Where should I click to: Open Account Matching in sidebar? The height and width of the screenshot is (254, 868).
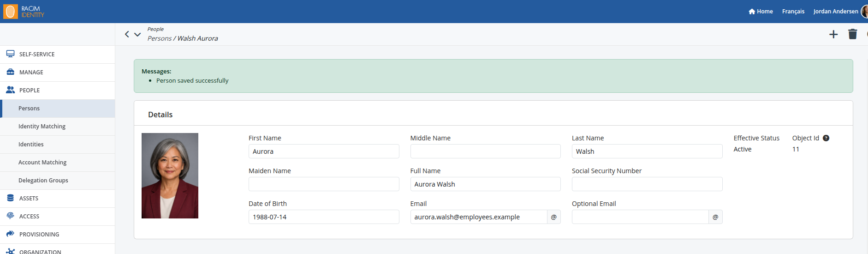click(58, 163)
